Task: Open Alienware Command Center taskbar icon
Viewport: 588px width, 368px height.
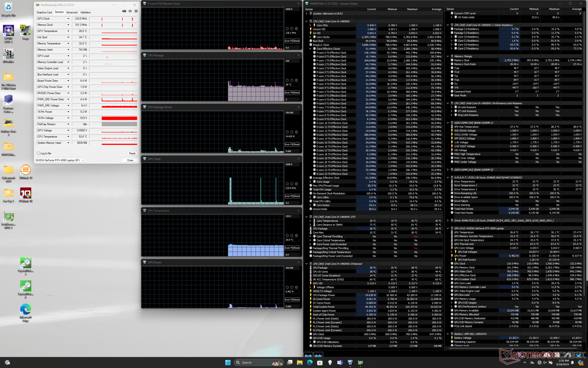Action: pyautogui.click(x=330, y=362)
